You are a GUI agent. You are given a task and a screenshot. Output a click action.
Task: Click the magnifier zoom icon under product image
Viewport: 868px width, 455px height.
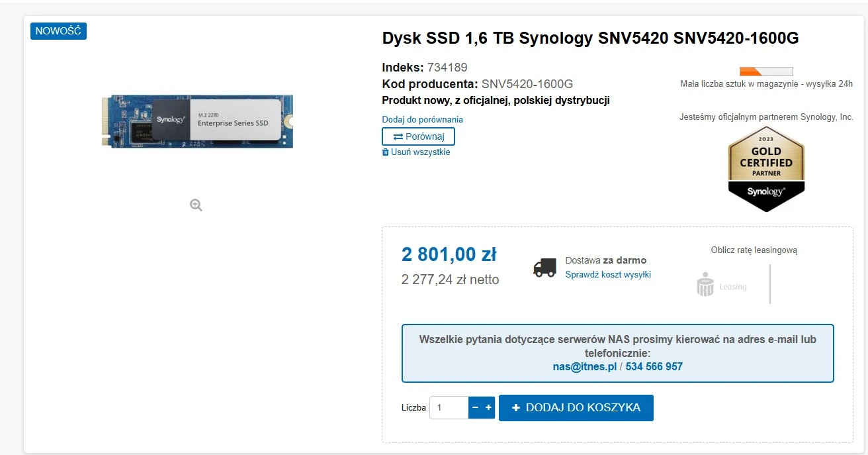pyautogui.click(x=196, y=205)
